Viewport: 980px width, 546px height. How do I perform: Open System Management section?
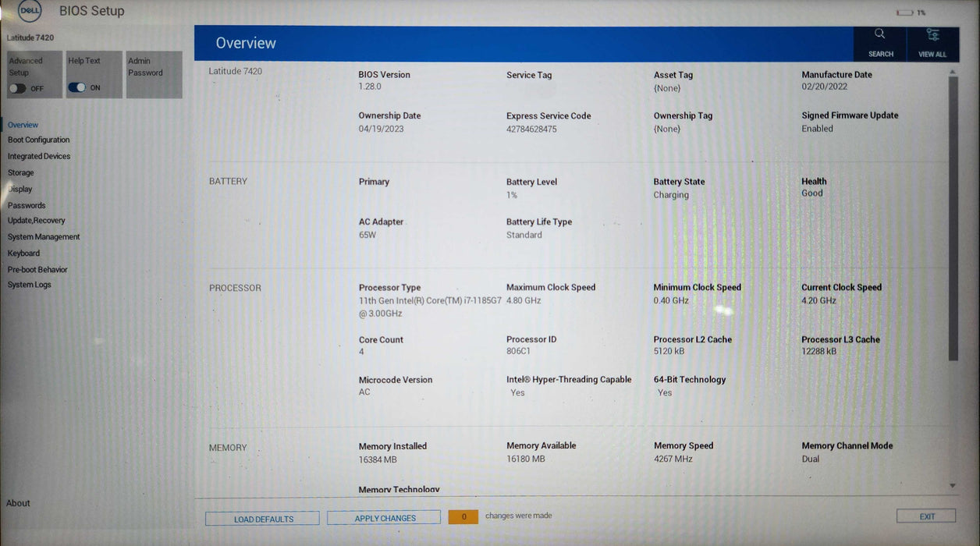[x=44, y=236]
